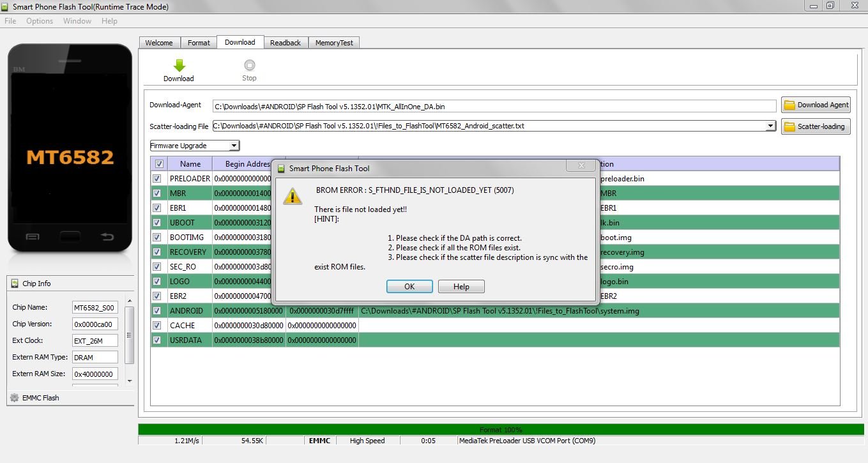Click the green Download arrow icon
The image size is (868, 463).
[x=179, y=65]
